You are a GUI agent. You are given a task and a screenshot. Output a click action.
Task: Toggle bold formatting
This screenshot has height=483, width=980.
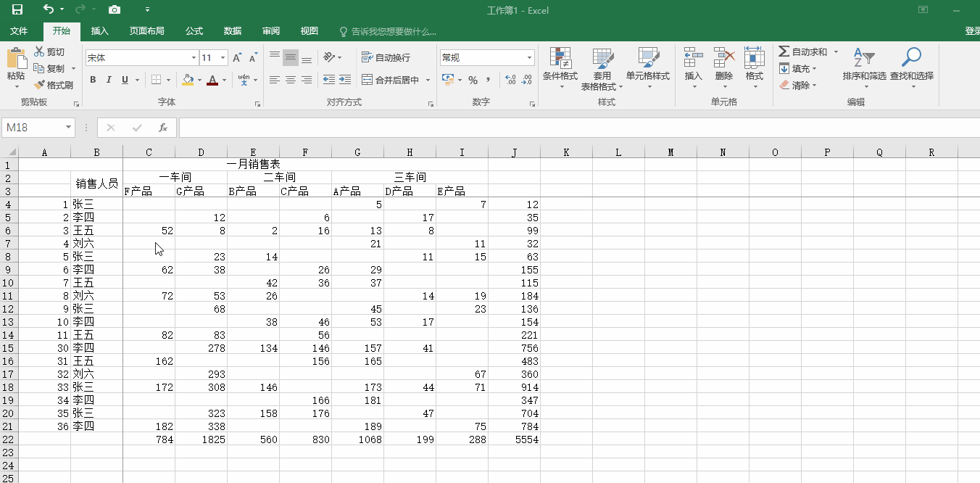coord(93,80)
